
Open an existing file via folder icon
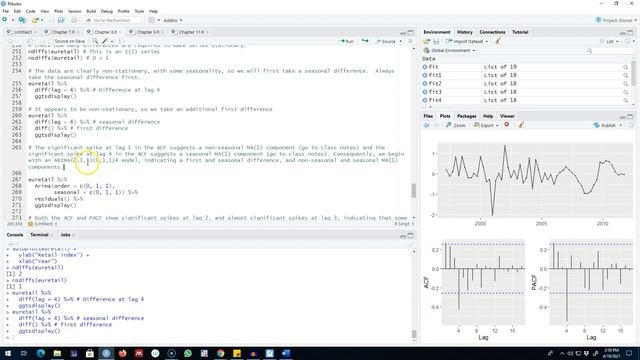[35, 20]
